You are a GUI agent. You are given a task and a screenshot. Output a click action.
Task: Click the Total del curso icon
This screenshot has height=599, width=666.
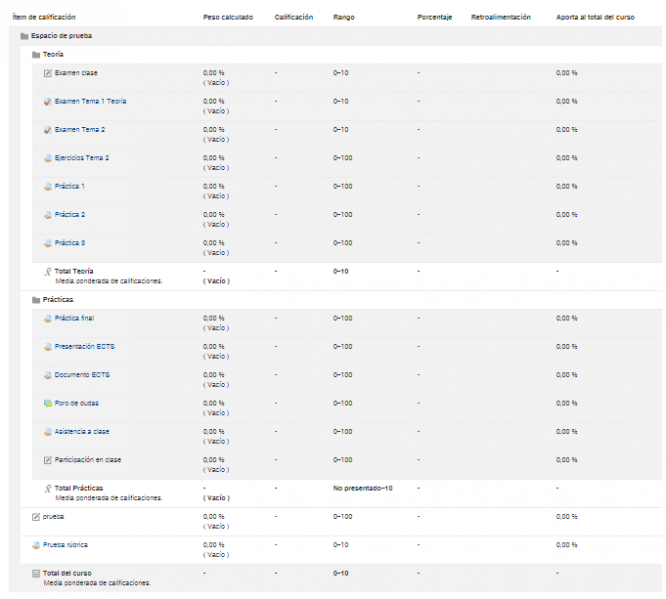[36, 574]
